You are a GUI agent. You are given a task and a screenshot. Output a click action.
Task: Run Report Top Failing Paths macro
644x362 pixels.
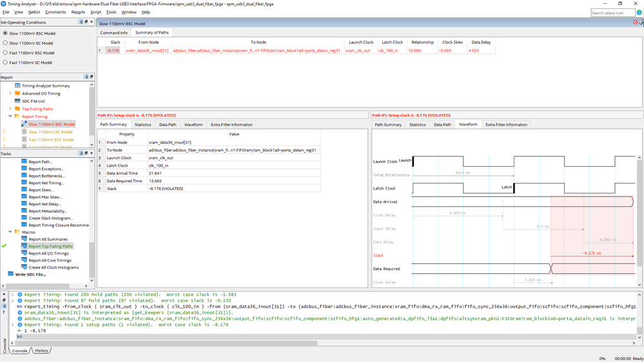coord(50,246)
